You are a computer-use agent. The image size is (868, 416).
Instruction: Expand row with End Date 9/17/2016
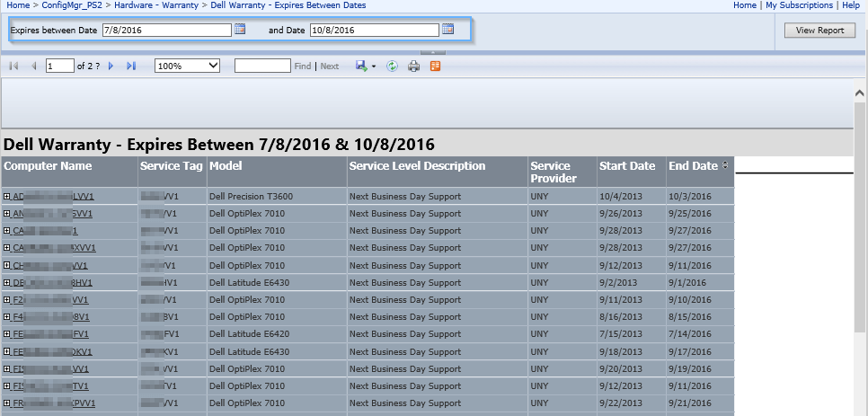tap(6, 352)
